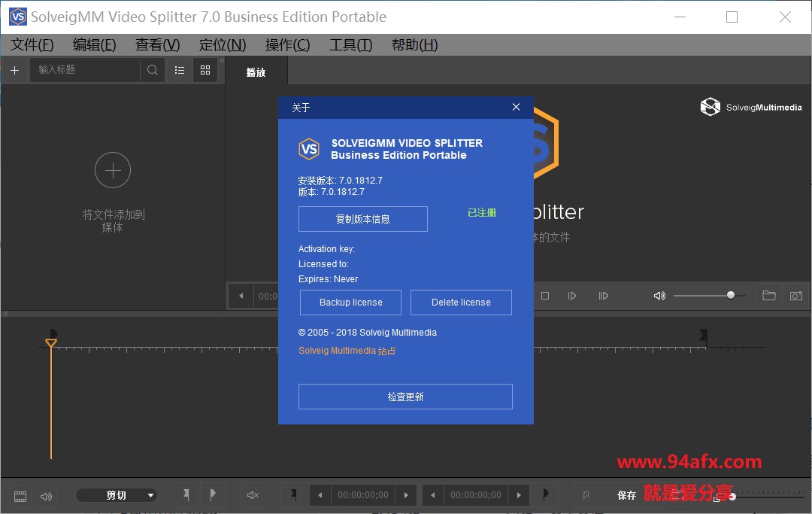Open the 编辑(E) menu
The image size is (812, 514).
[x=94, y=45]
